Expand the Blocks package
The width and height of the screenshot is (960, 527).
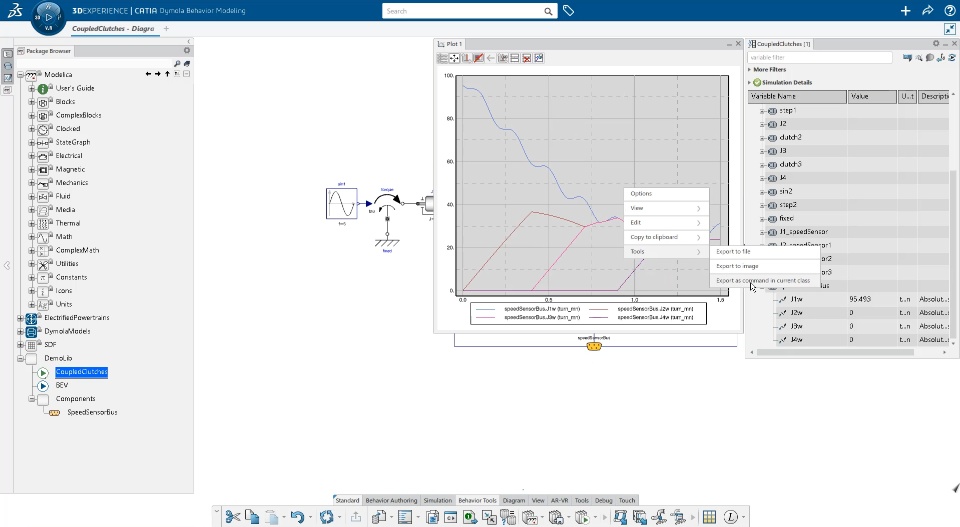[32, 102]
